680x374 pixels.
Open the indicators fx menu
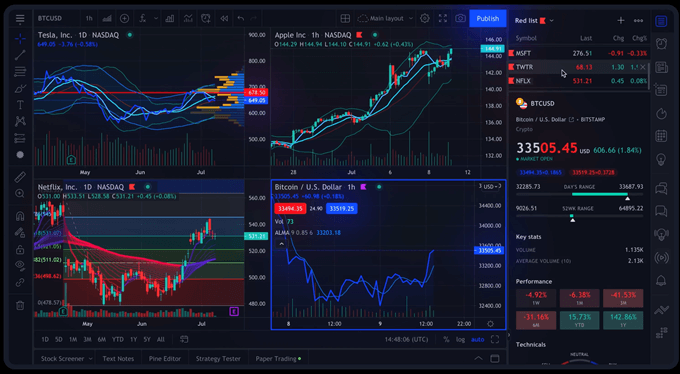point(142,19)
